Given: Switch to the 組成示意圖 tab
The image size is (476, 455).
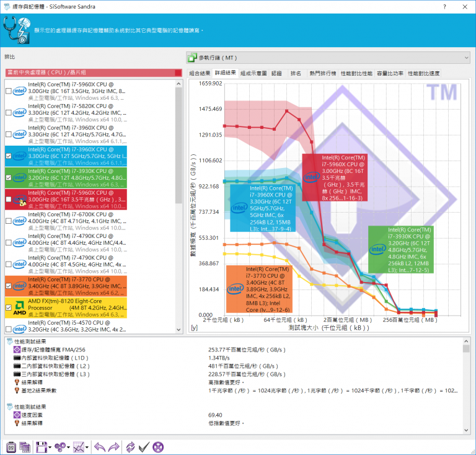Looking at the screenshot, I should 253,73.
